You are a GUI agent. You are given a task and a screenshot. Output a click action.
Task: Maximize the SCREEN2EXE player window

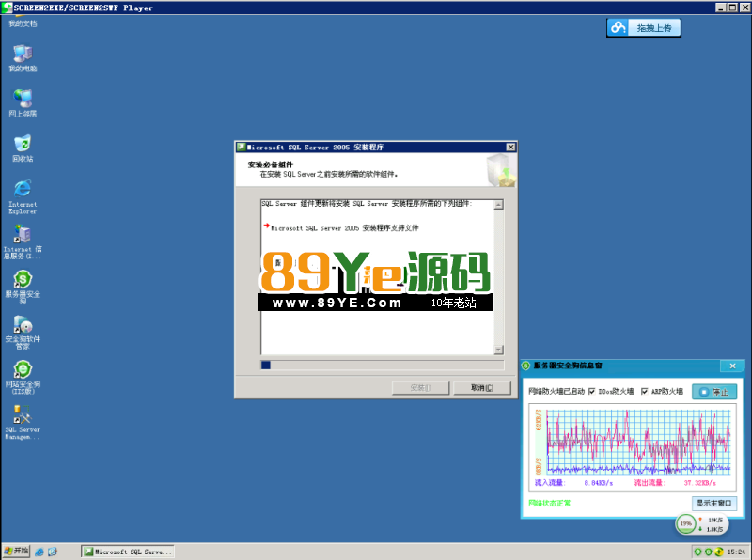pos(732,8)
